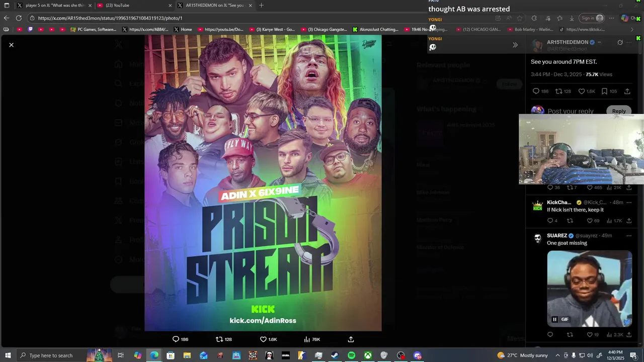The image size is (644, 362).
Task: Open the notification center icon
Action: coord(633,355)
